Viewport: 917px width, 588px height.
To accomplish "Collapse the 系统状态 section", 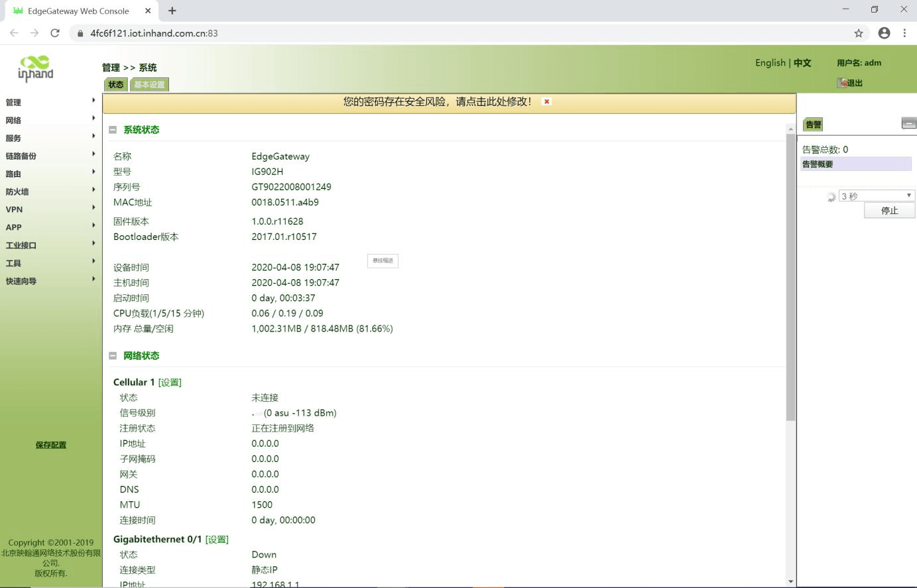I will click(113, 130).
